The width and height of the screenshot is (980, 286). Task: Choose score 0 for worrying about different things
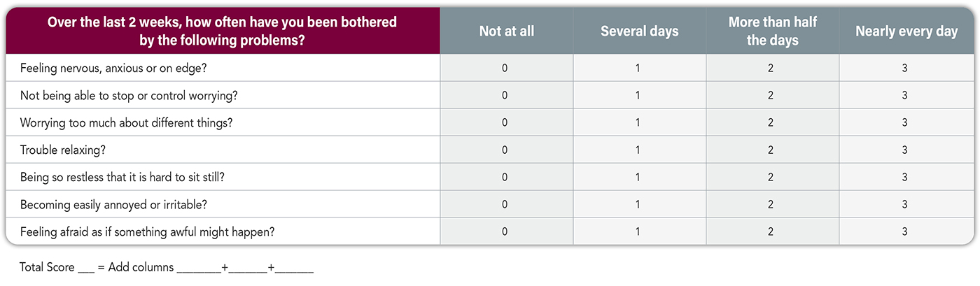point(505,123)
